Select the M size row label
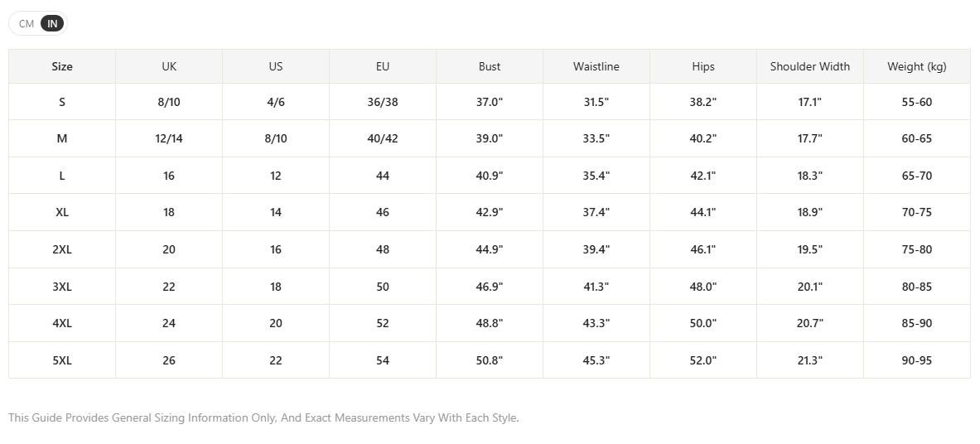Image resolution: width=980 pixels, height=444 pixels. [x=62, y=139]
